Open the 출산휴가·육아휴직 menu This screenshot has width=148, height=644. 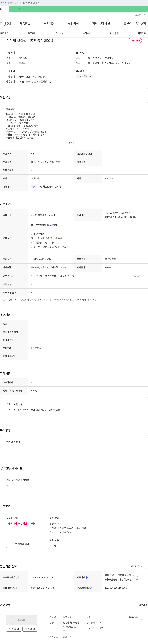tap(134, 24)
